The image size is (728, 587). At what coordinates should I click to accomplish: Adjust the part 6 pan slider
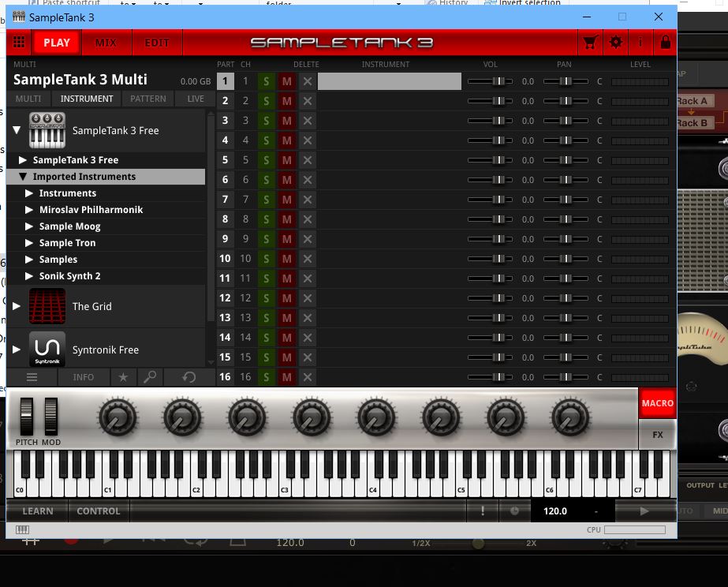point(566,180)
